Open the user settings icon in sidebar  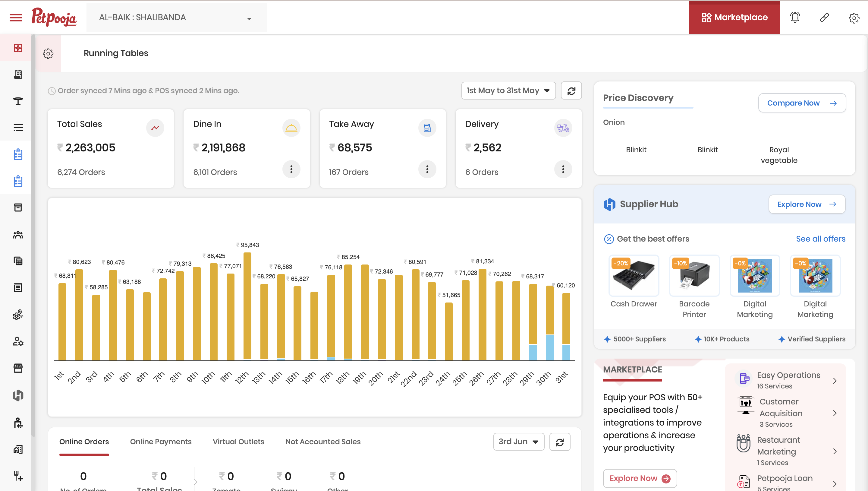(x=18, y=342)
